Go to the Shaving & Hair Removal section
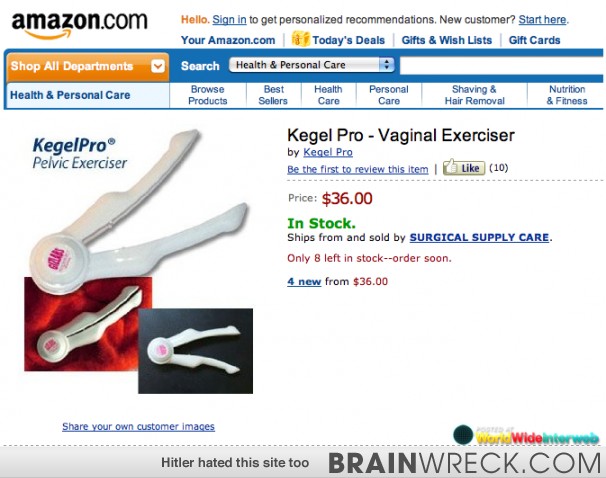Viewport: 606px width, 478px height. pyautogui.click(x=474, y=95)
